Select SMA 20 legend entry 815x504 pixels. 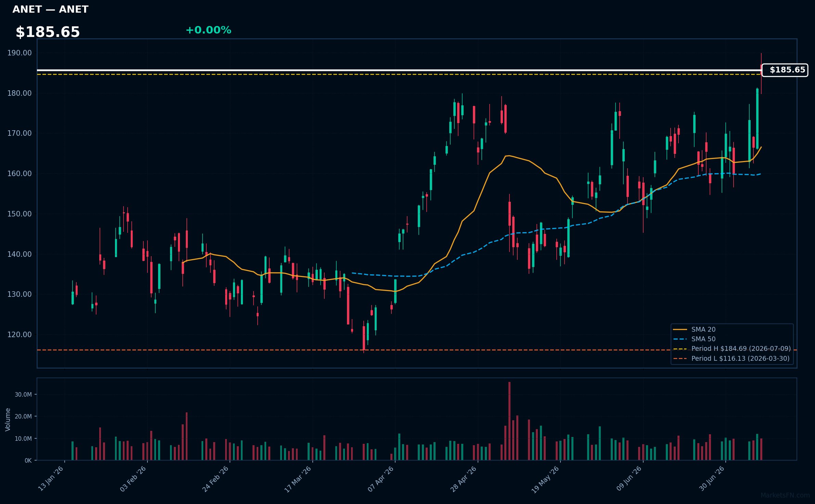point(694,329)
